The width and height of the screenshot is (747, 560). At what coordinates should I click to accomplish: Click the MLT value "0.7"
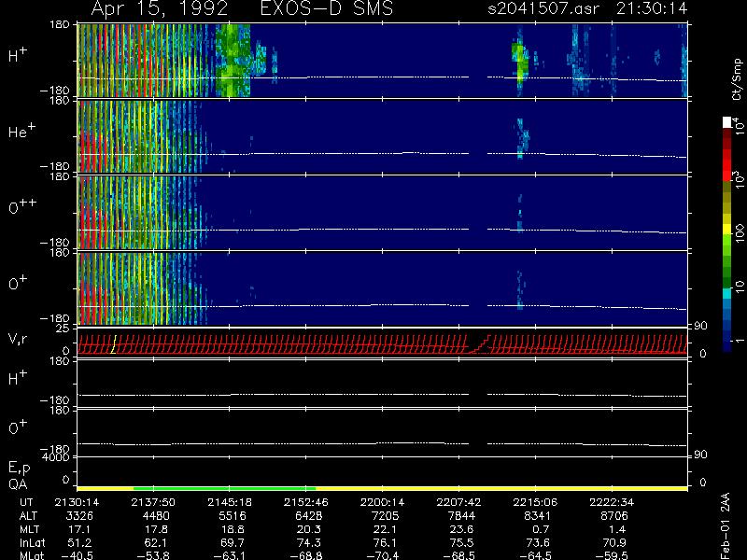point(541,529)
